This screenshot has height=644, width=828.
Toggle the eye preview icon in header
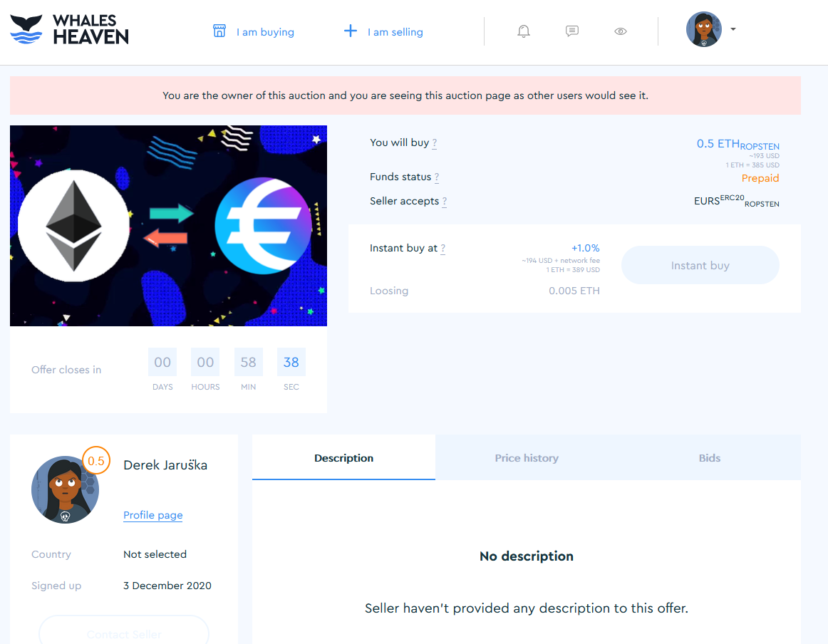coord(621,31)
